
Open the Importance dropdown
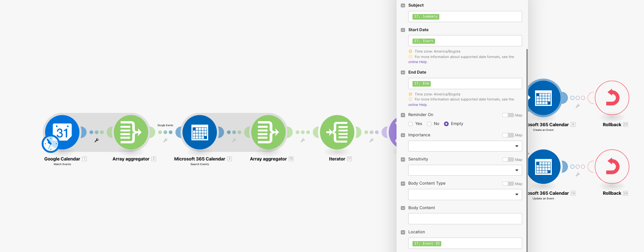pos(465,146)
